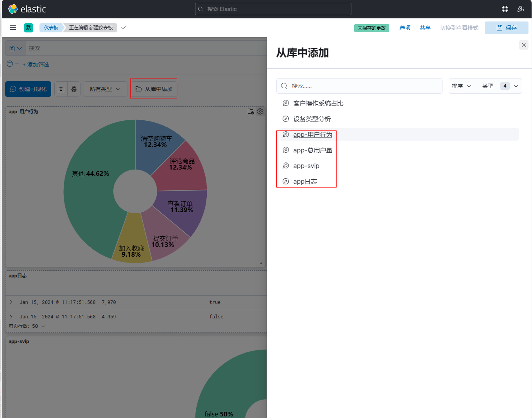The height and width of the screenshot is (418, 532).
Task: Expand the first app日志 table row
Action: (x=11, y=302)
